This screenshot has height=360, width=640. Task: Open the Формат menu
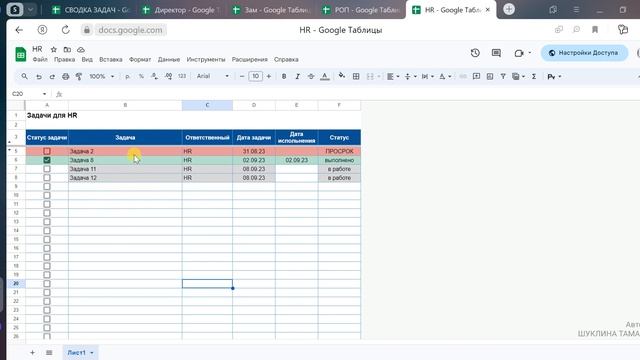pyautogui.click(x=140, y=60)
